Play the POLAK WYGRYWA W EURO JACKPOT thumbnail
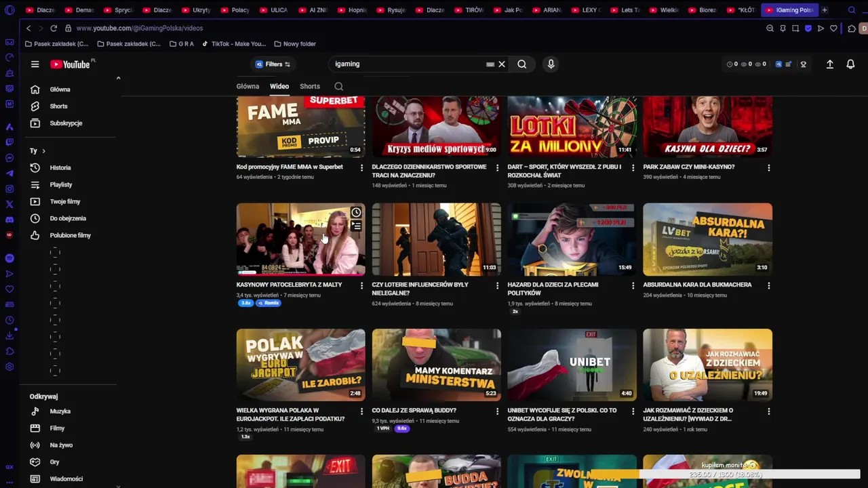The height and width of the screenshot is (488, 868). click(x=300, y=365)
